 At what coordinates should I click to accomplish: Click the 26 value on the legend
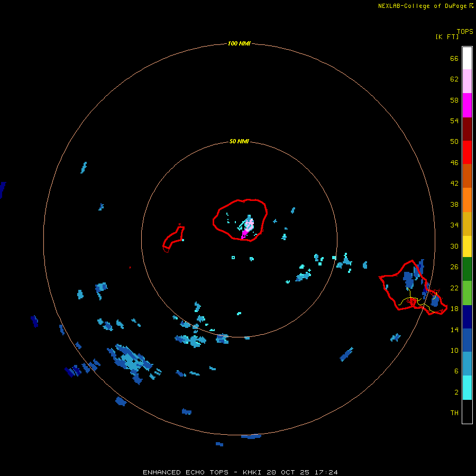pos(454,267)
